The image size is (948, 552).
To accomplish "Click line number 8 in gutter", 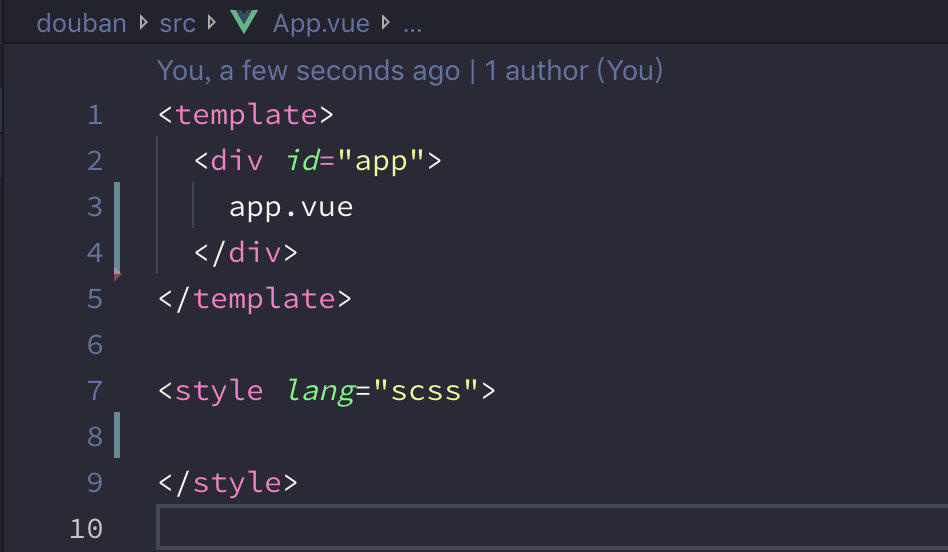I will (x=95, y=437).
